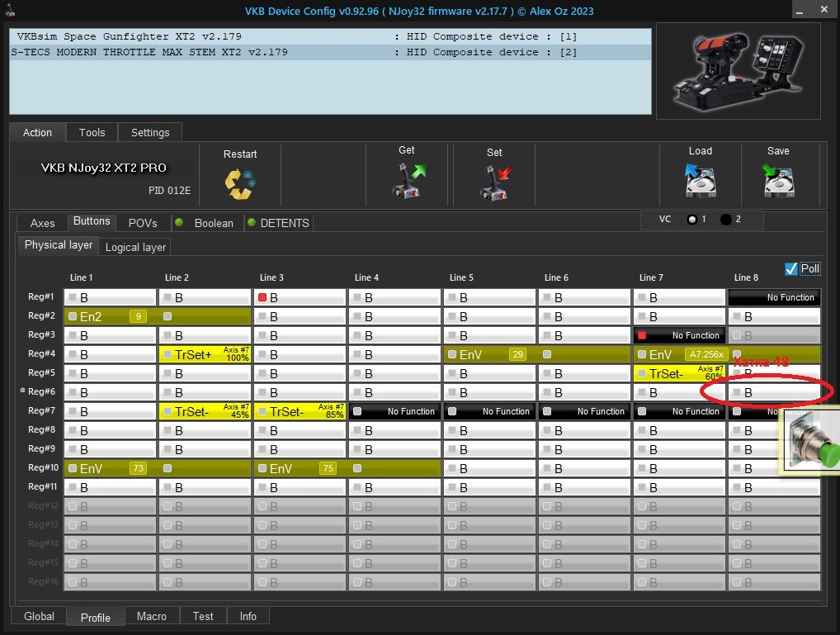Select the Physical layer tab
840x635 pixels.
(x=59, y=245)
